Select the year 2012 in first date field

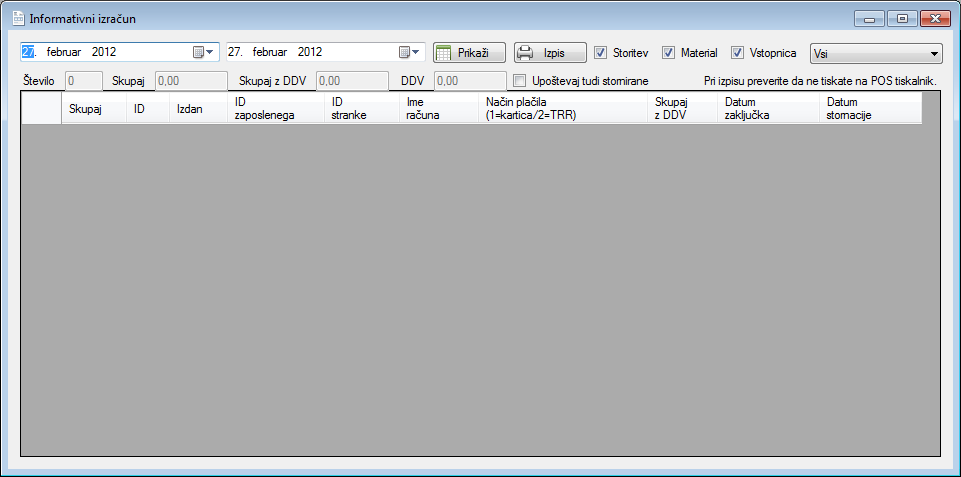(104, 52)
